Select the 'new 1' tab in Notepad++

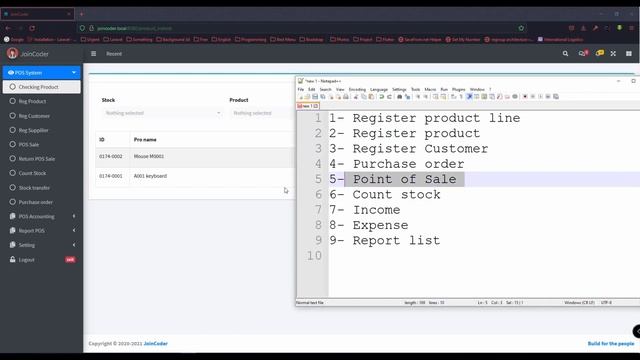point(308,106)
